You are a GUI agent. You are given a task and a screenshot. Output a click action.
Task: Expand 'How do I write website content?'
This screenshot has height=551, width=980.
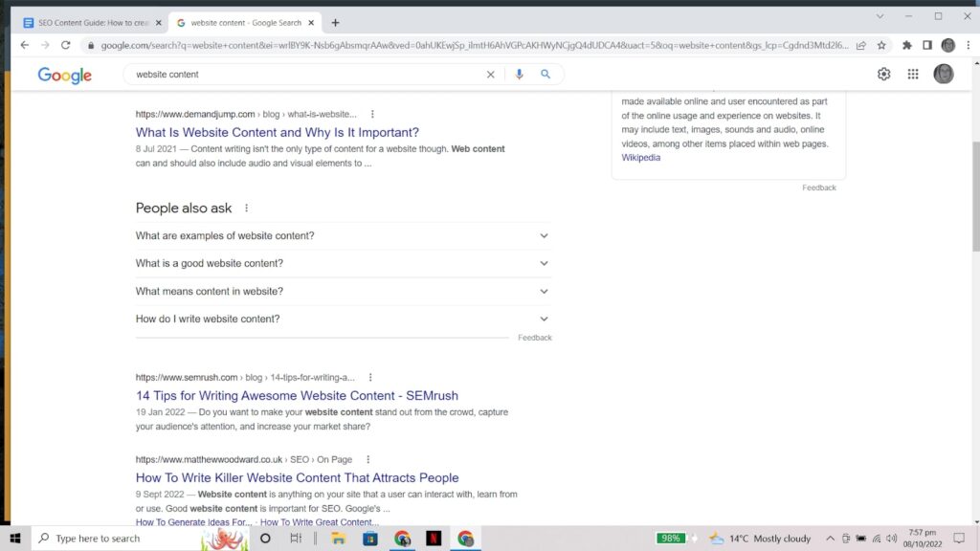pyautogui.click(x=343, y=319)
